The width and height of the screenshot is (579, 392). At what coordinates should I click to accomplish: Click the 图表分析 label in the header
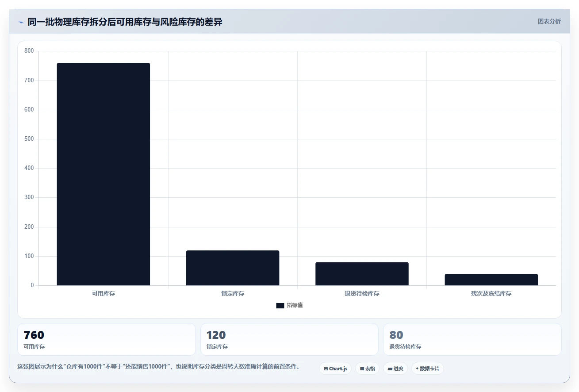tap(549, 21)
